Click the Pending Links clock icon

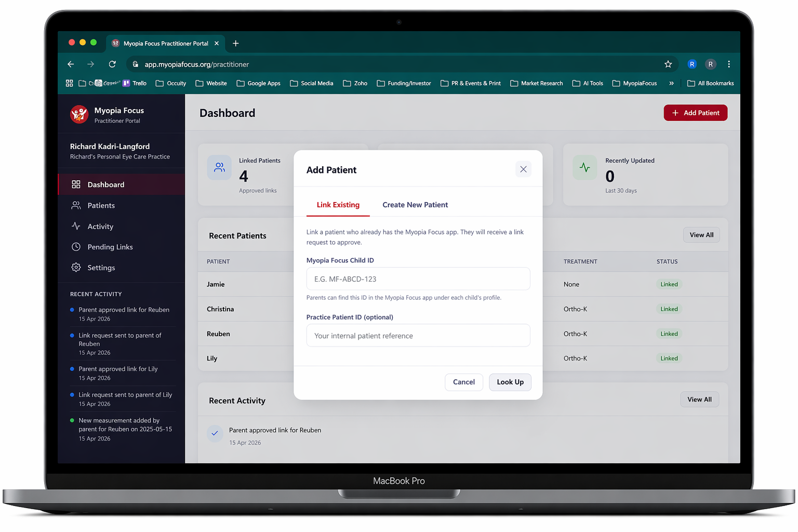point(76,247)
